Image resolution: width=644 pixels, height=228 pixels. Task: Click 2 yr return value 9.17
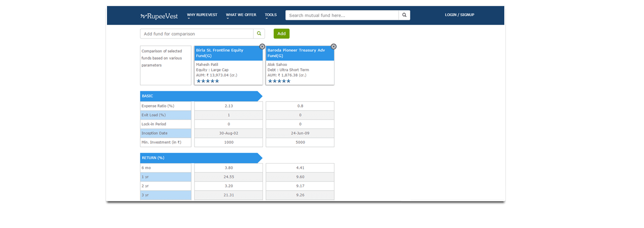click(300, 186)
